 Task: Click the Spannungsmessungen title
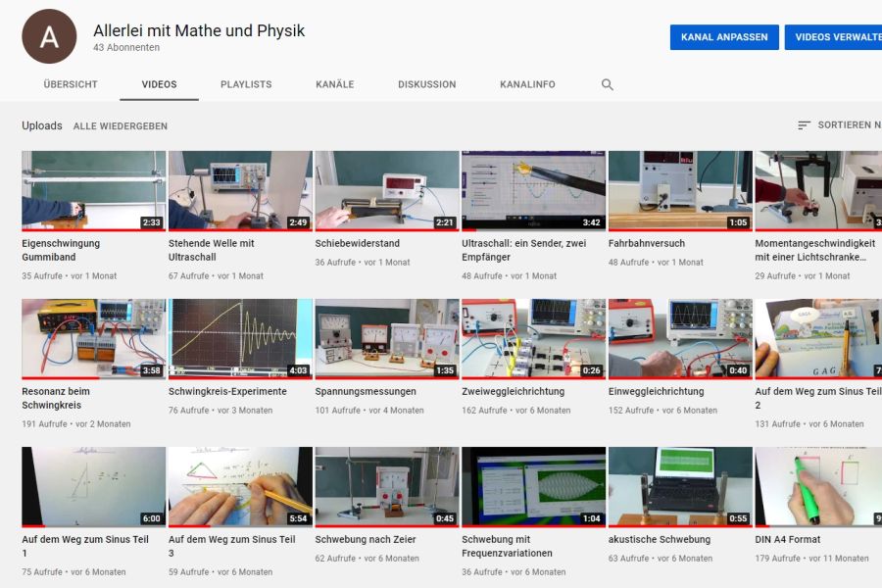pos(366,391)
